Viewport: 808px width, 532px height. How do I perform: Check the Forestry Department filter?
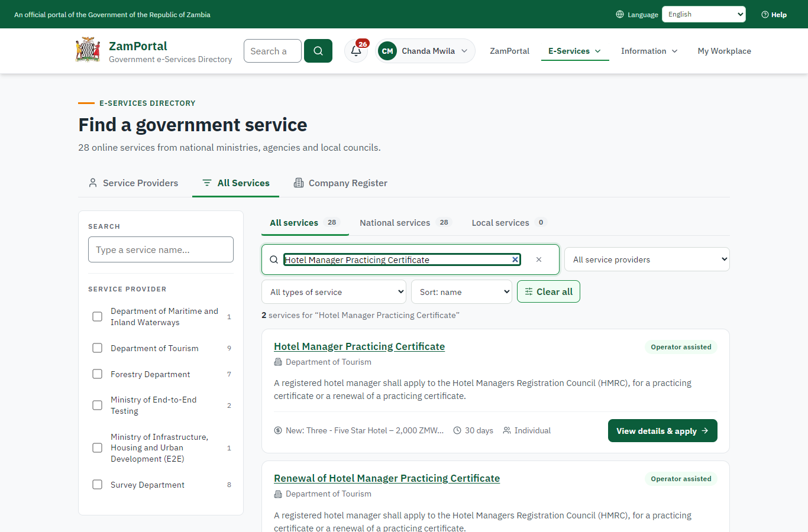tap(98, 374)
